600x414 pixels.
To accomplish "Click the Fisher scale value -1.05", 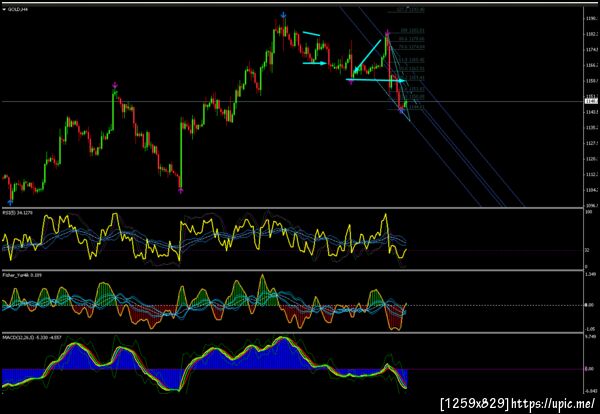I will (x=590, y=329).
